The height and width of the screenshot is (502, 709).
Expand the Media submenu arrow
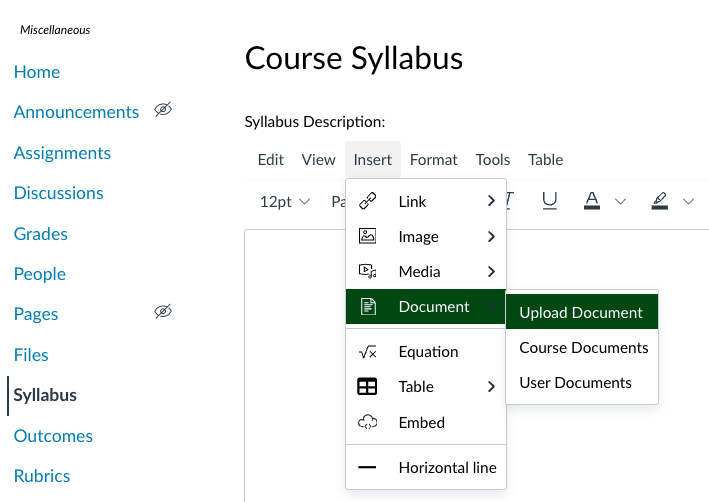[x=491, y=271]
